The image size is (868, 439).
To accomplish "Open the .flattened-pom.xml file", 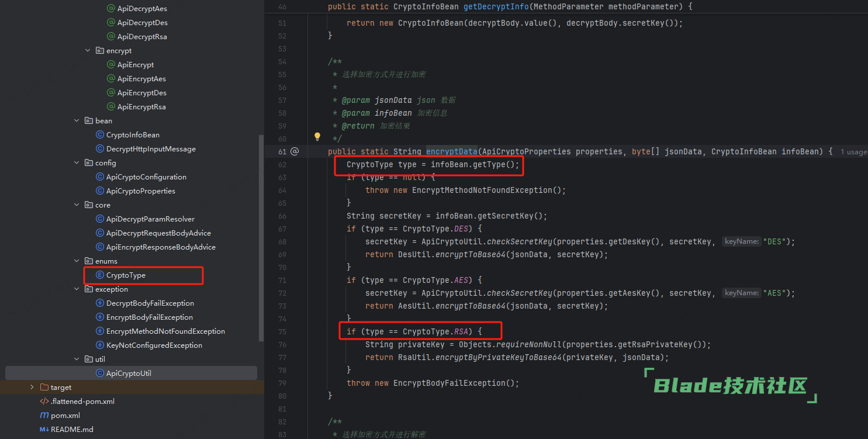I will (x=82, y=402).
